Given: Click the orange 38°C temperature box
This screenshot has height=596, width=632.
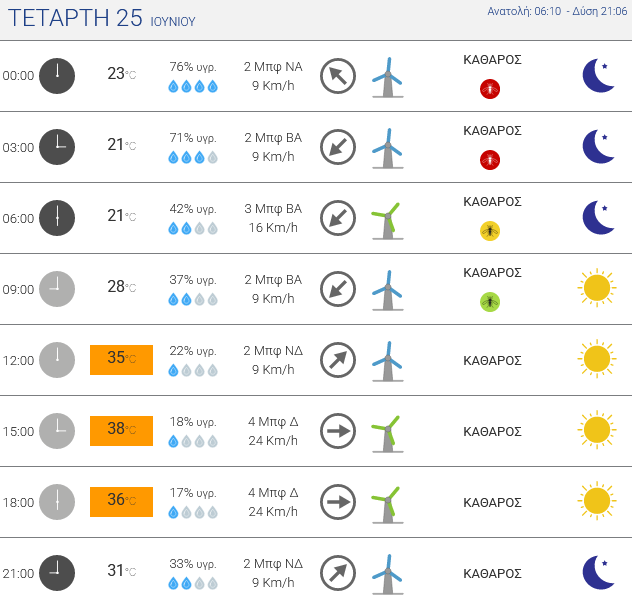Looking at the screenshot, I should coord(121,431).
